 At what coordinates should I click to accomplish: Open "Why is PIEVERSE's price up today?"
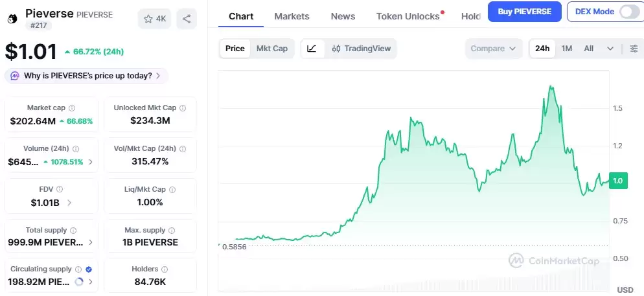pyautogui.click(x=86, y=76)
